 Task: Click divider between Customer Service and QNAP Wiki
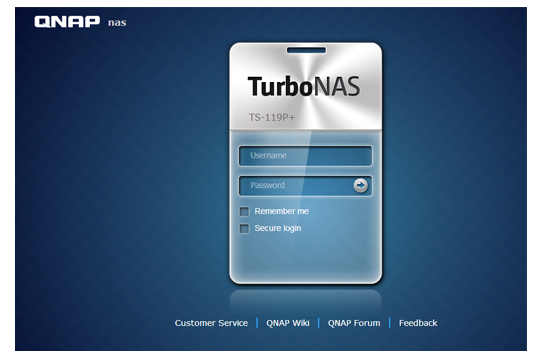[257, 323]
